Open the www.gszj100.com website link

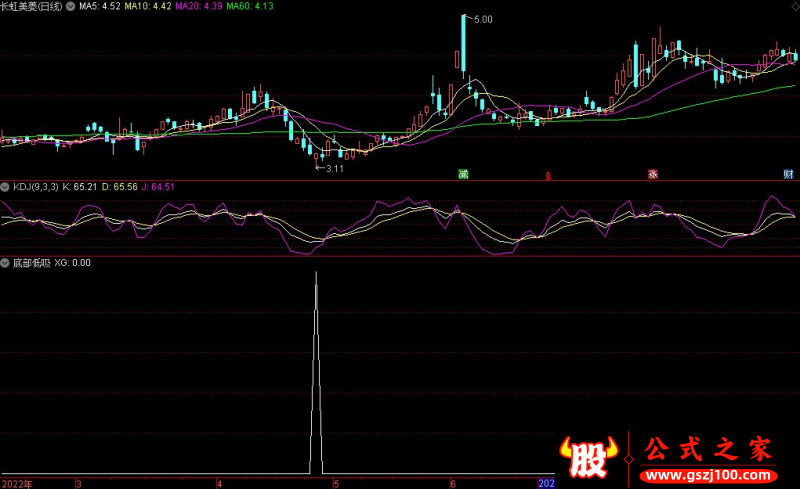[708, 476]
